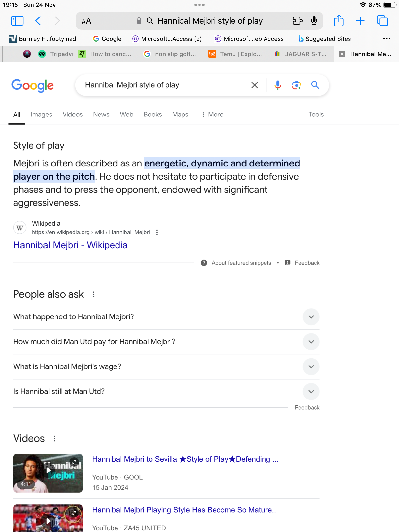
Task: Submit search with magnifier icon
Action: click(x=315, y=85)
